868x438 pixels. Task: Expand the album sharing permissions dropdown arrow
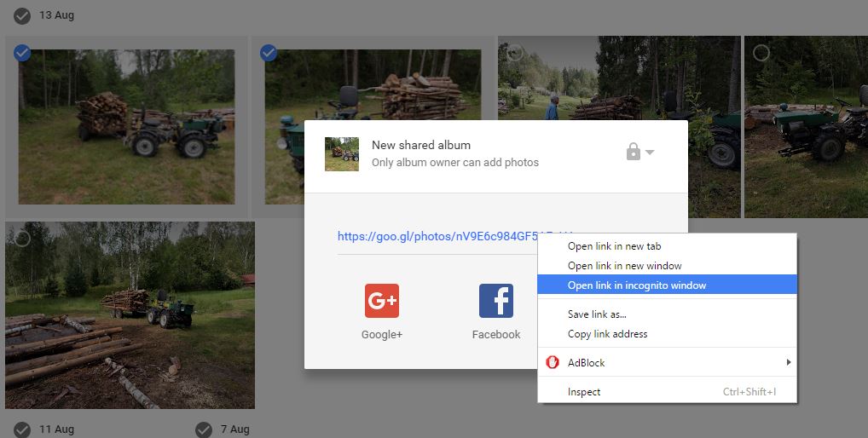pyautogui.click(x=650, y=152)
